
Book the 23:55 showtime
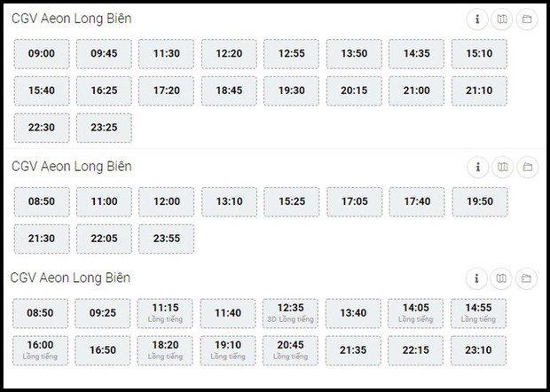pyautogui.click(x=166, y=239)
